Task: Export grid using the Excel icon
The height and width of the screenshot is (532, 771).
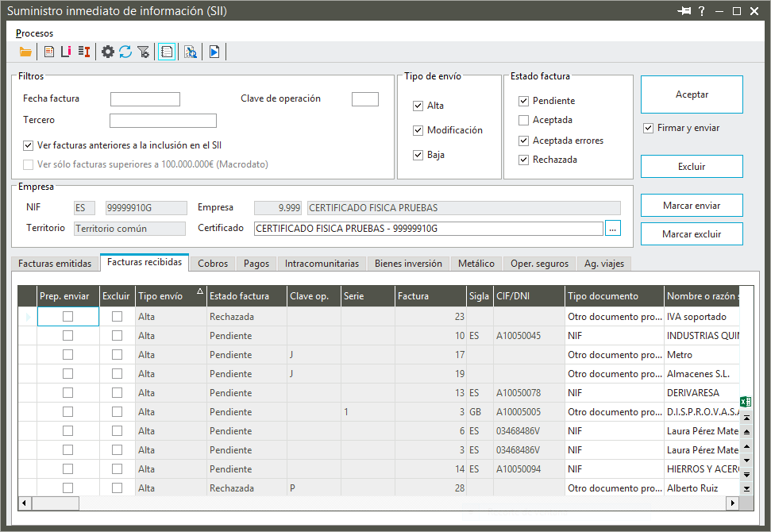Action: pos(746,402)
